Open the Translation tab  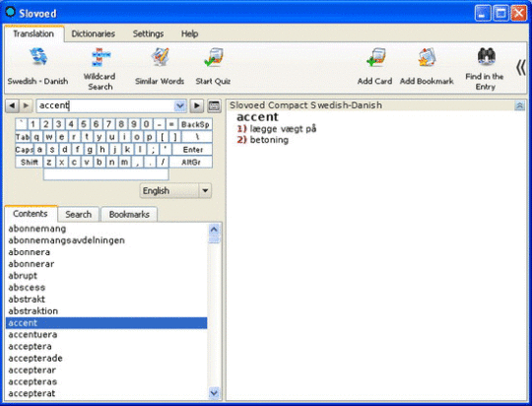tap(33, 34)
